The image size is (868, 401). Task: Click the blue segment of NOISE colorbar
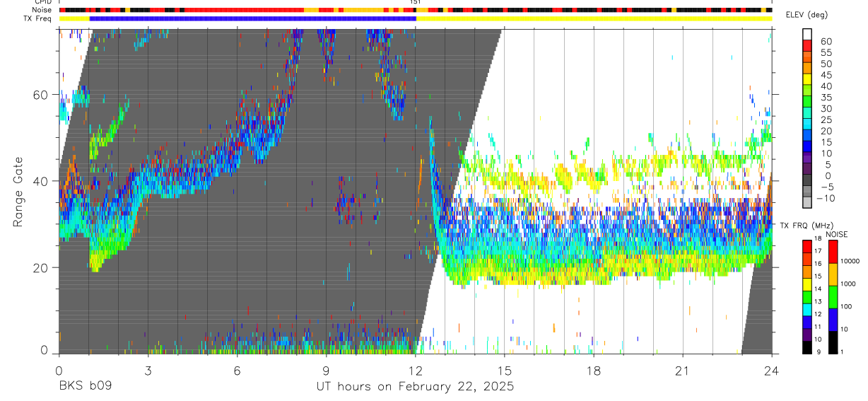click(833, 320)
